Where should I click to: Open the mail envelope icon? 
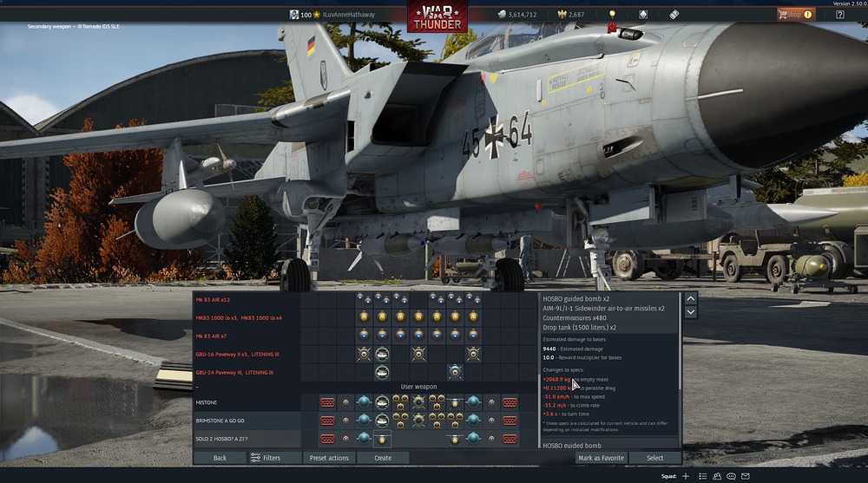tap(746, 476)
